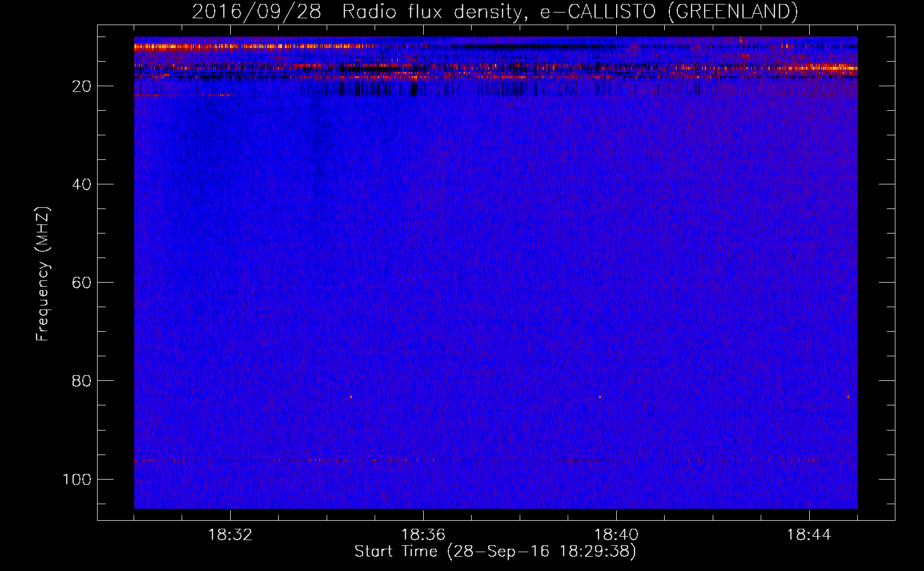
Task: Click the 18:36 time tick label
Action: click(x=423, y=535)
